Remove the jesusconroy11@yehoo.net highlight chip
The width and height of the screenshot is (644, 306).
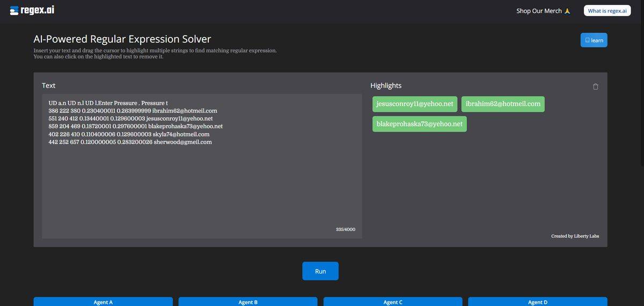[x=415, y=104]
